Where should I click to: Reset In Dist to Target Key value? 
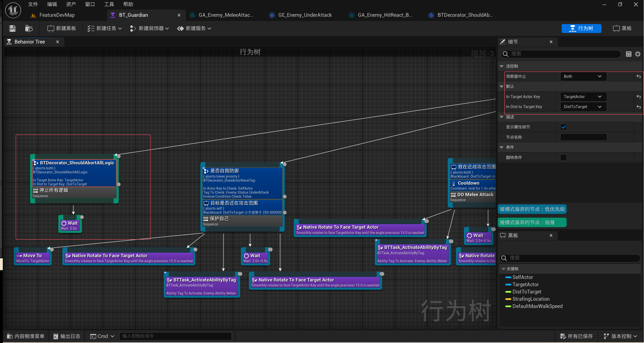[638, 107]
